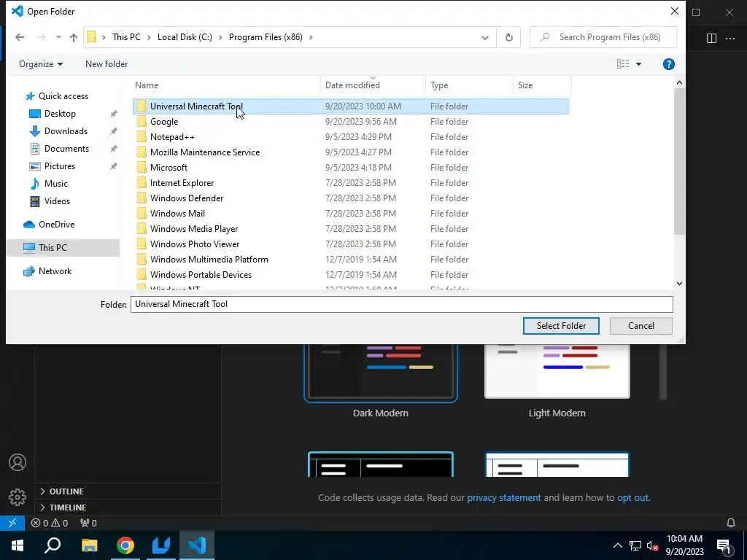
Task: Open File Explorer from the taskbar
Action: click(89, 545)
